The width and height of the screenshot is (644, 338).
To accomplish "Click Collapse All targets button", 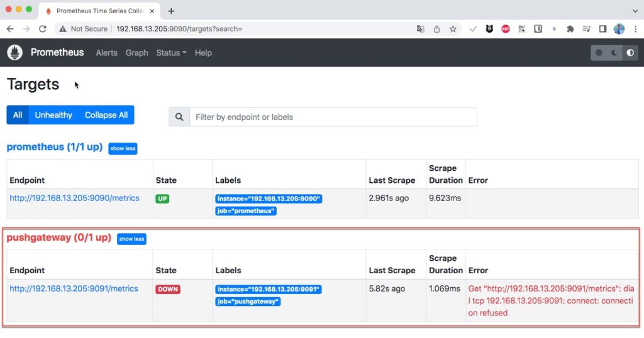I will coord(106,115).
